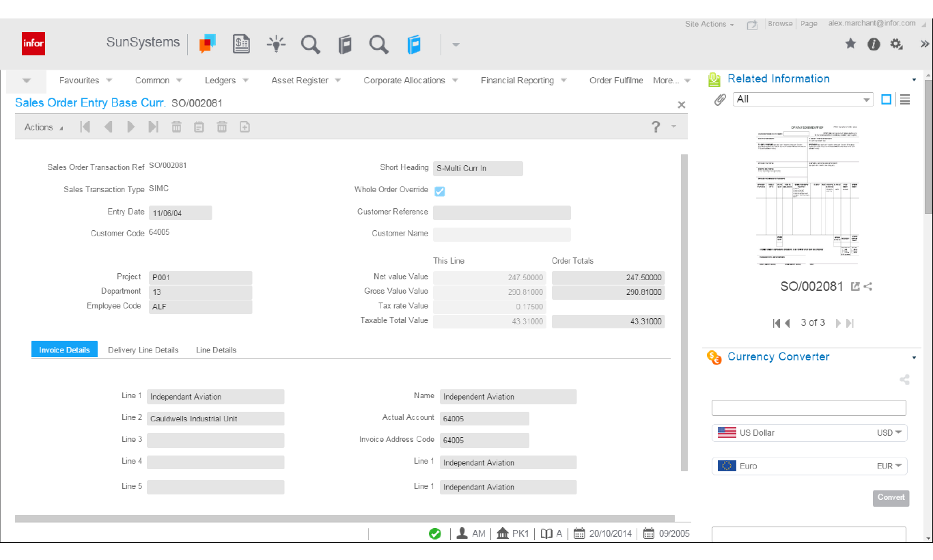The height and width of the screenshot is (560, 933).
Task: Open Site Actions dropdown
Action: 710,25
